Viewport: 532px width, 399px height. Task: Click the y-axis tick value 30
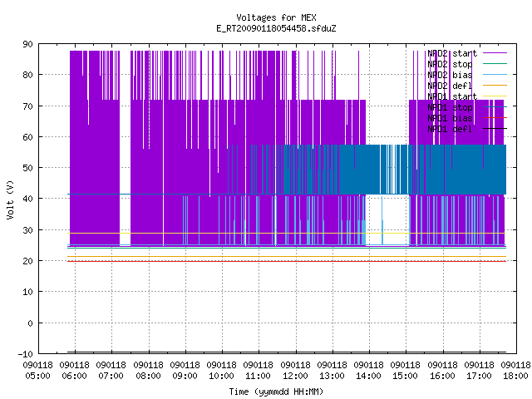coord(27,230)
